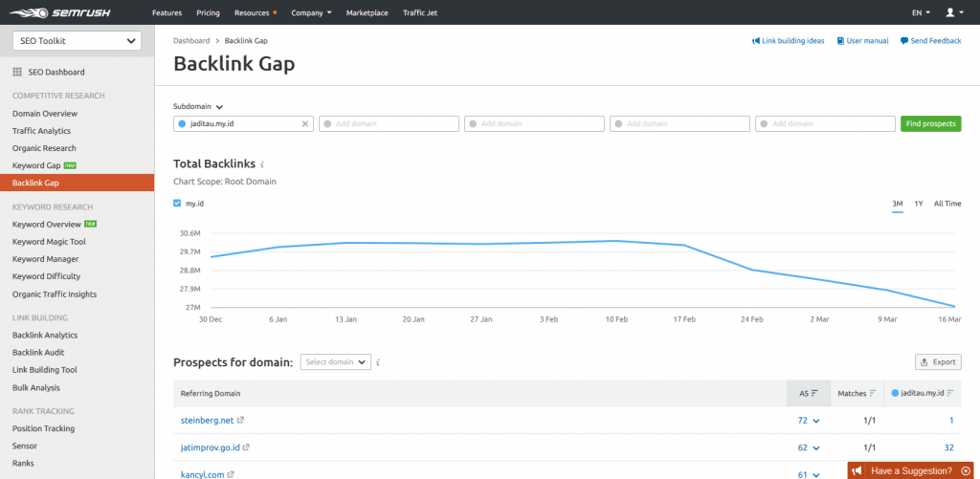Open Keyword Gap in sidebar

point(36,166)
